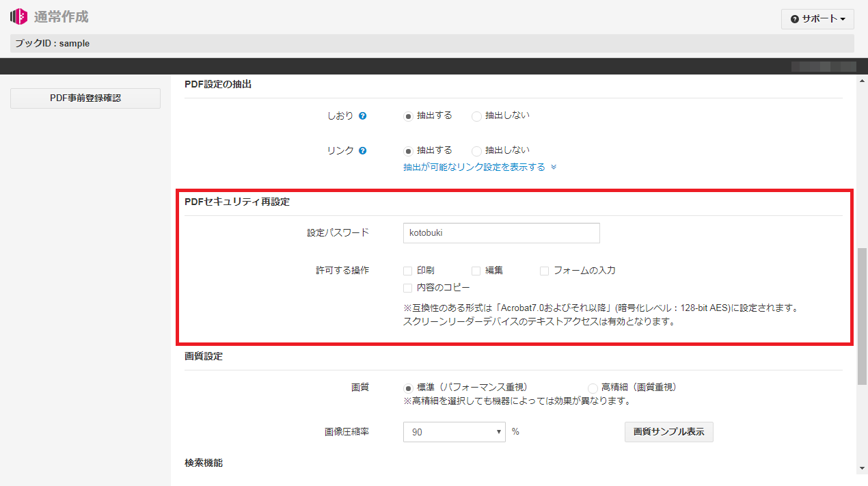Select 抽出する for しおり
This screenshot has height=486, width=868.
[409, 116]
